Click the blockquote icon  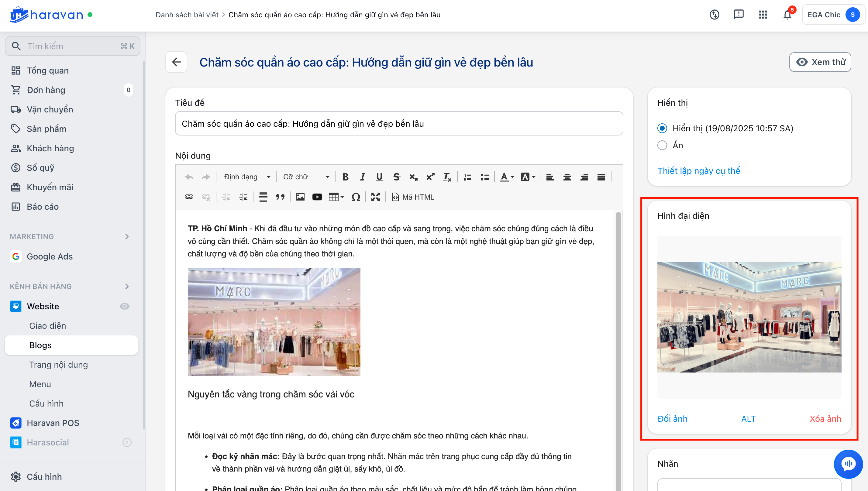click(280, 197)
